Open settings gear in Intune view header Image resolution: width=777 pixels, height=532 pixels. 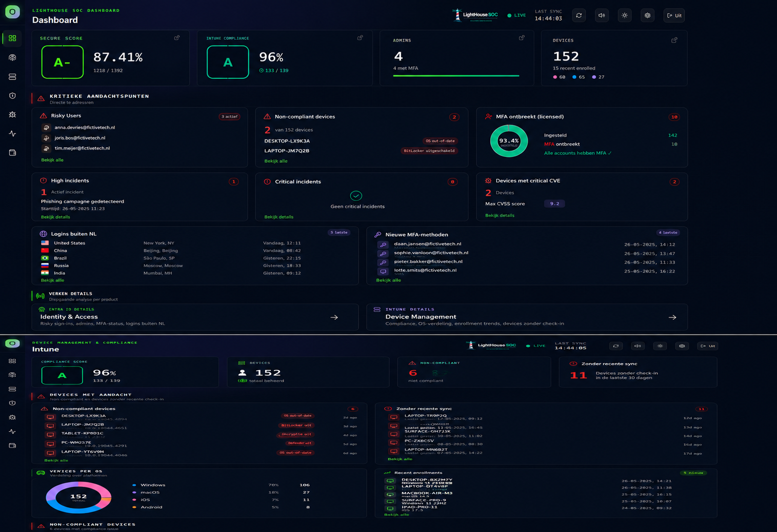click(682, 346)
